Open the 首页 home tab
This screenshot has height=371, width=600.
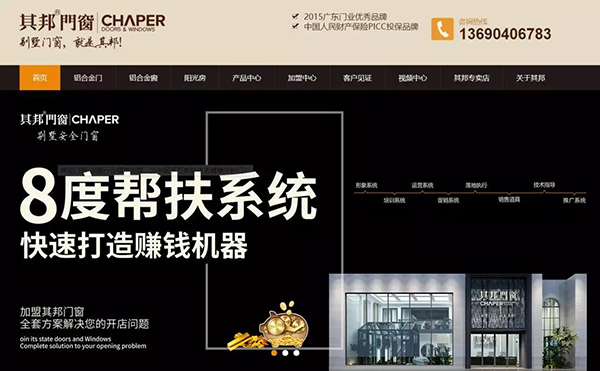(40, 78)
